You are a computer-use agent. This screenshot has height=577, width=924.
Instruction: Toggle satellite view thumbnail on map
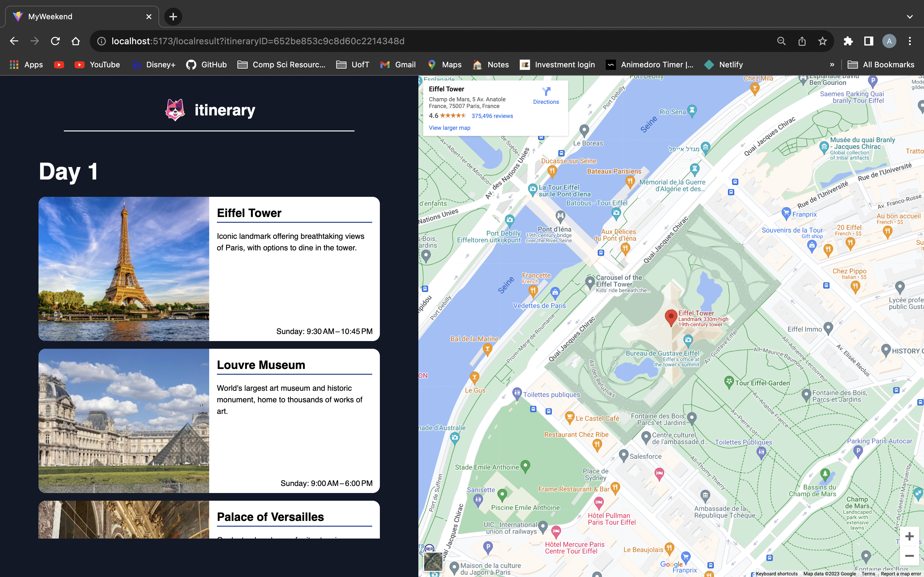(x=433, y=562)
